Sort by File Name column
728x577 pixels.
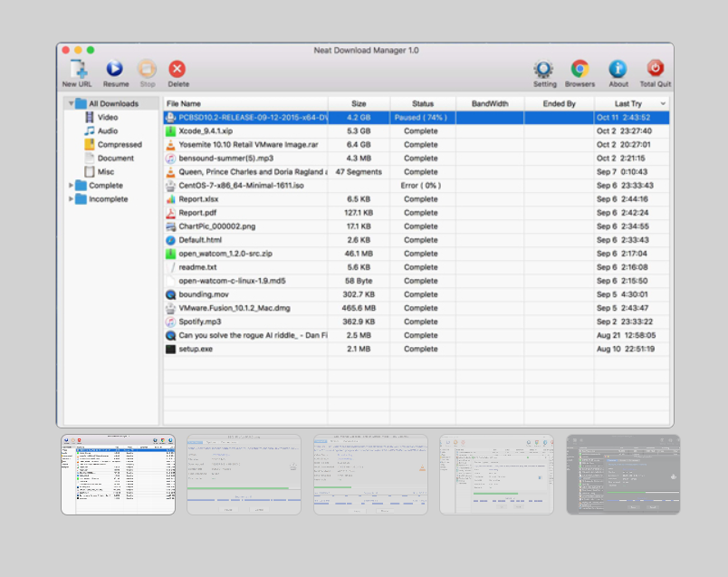[x=245, y=103]
